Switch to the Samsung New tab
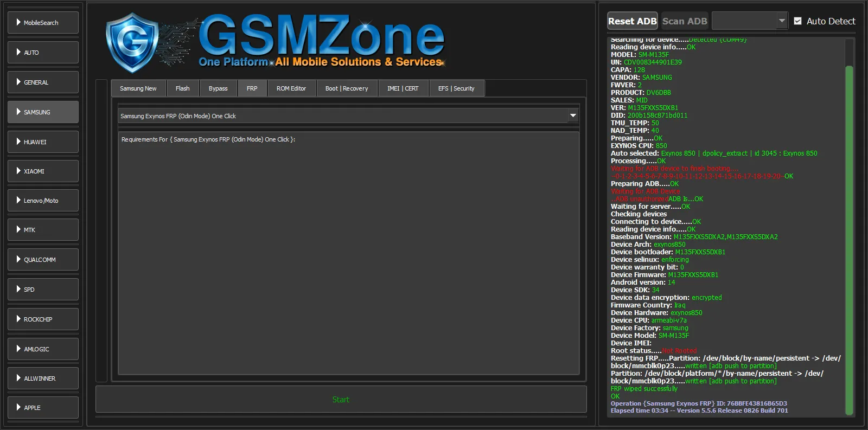Image resolution: width=868 pixels, height=430 pixels. (x=138, y=88)
